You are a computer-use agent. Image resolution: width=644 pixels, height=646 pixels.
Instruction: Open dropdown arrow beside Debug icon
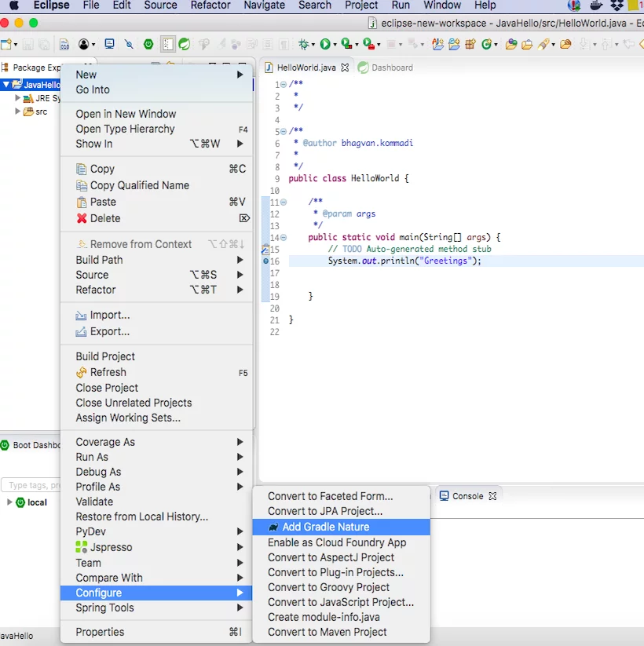pyautogui.click(x=313, y=45)
